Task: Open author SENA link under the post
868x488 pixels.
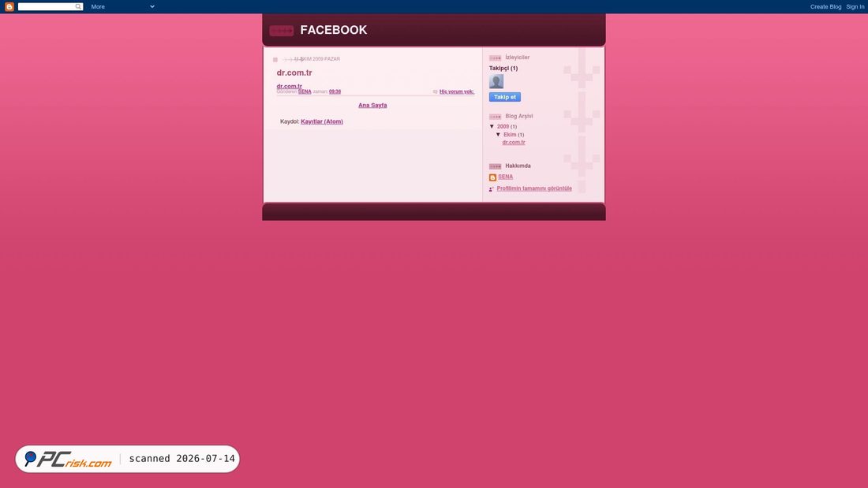Action: point(305,91)
